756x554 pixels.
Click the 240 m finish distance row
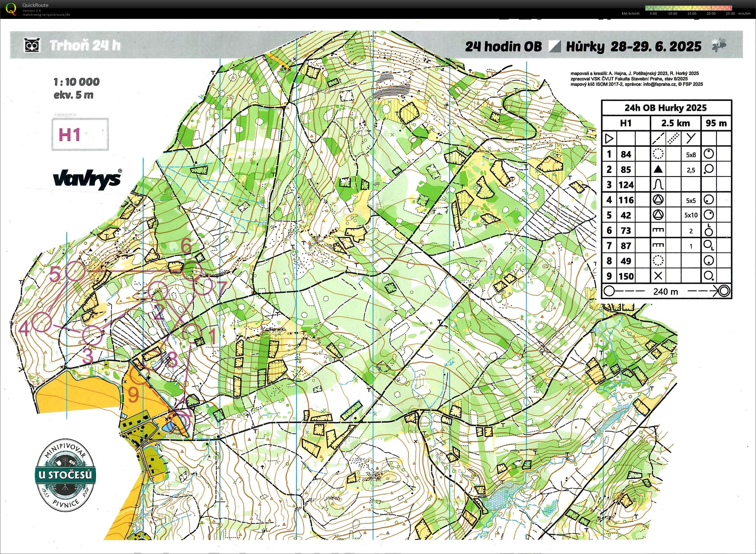666,291
